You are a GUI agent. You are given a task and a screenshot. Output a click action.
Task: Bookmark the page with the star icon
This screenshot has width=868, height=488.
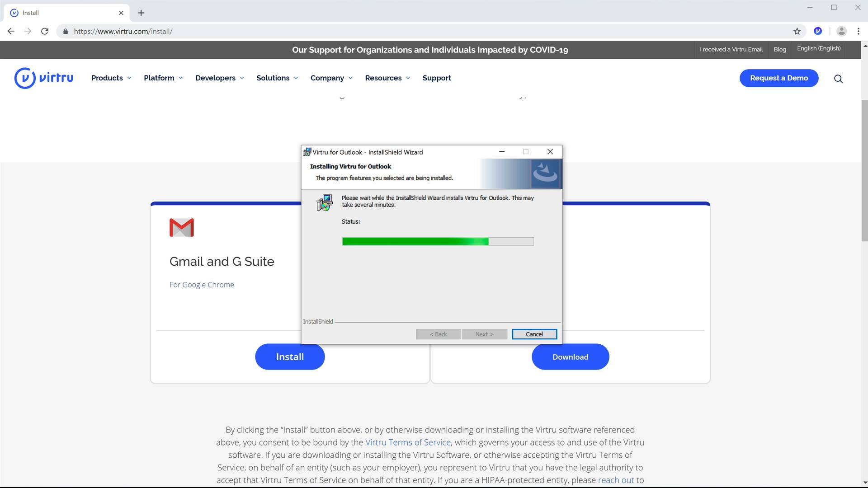797,31
